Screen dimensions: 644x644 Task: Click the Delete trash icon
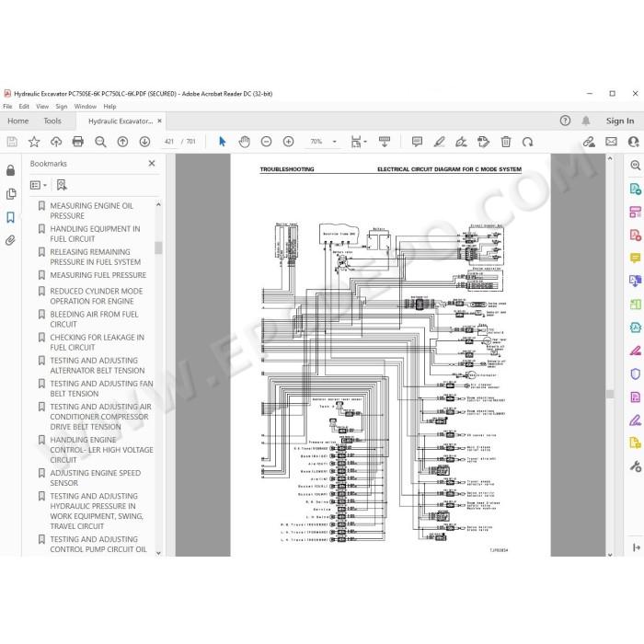coord(506,142)
